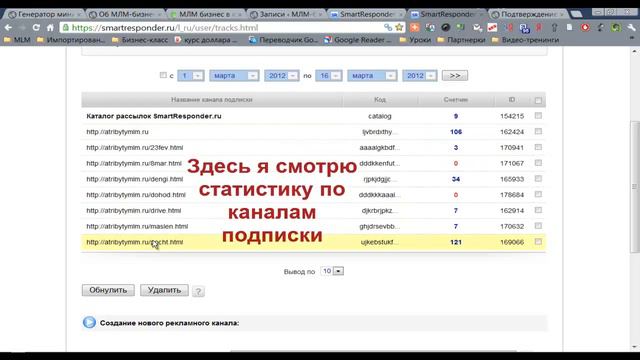Go to the browser Home page
Image resolution: width=640 pixels, height=360 pixels.
(x=50, y=27)
